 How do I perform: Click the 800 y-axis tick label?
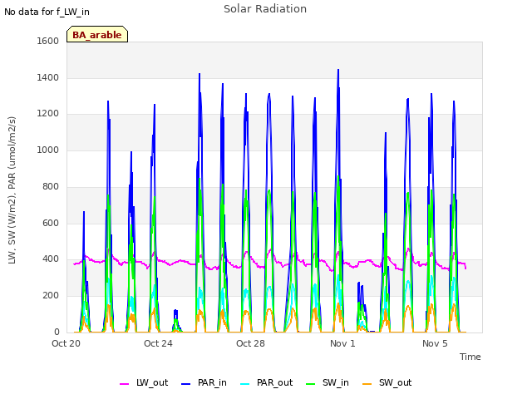(x=51, y=186)
